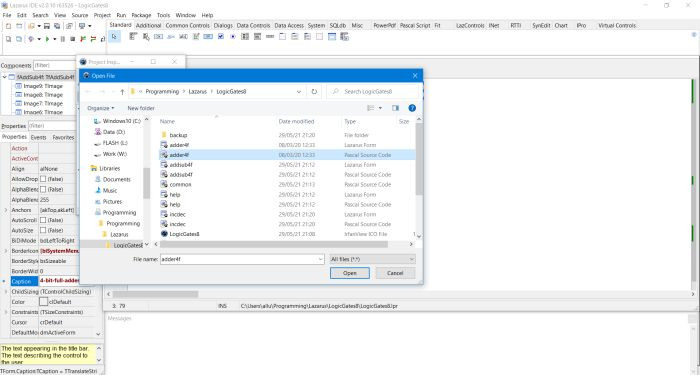Open the Source menu

tap(80, 15)
